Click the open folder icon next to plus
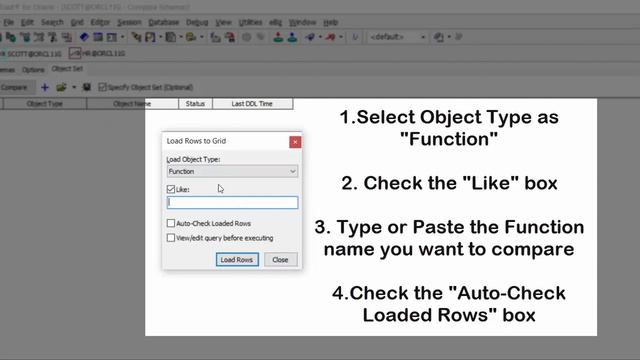Screen dimensions: 640x360 61,87
